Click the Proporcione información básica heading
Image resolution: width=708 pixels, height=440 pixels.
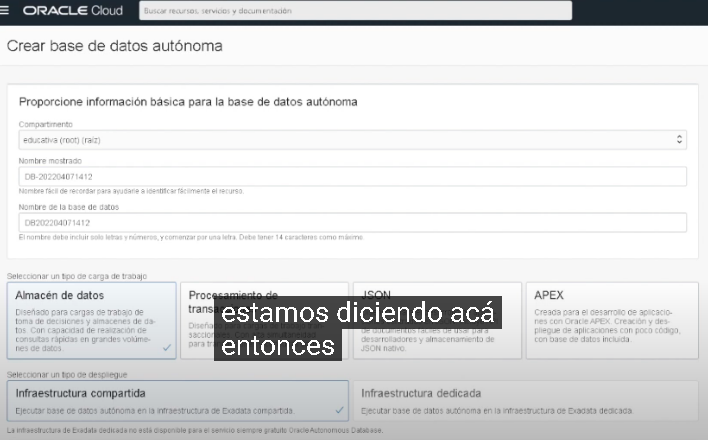pos(188,102)
